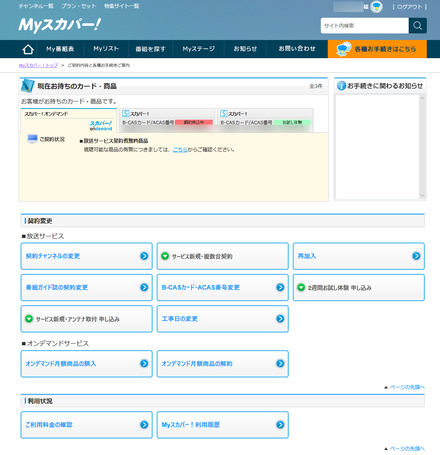Click the 契約チャンネルの変更 button
The height and width of the screenshot is (455, 440).
(x=87, y=256)
